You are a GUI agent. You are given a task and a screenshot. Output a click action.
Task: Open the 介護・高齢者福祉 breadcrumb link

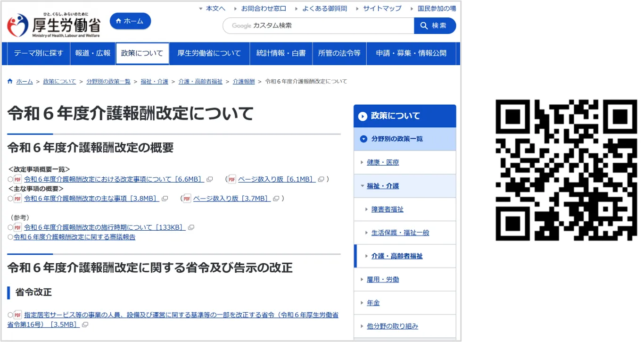200,82
